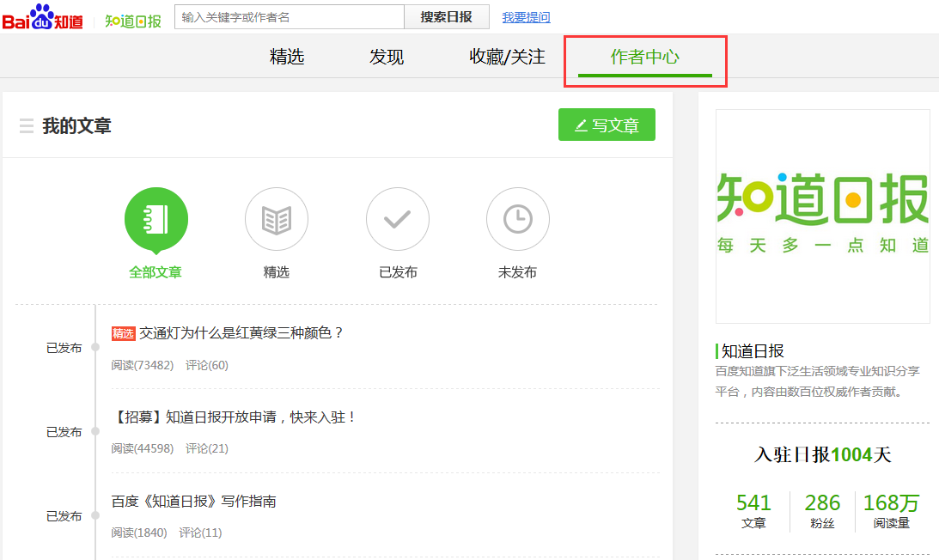Click 已发布 status beside the writing guide article
This screenshot has height=560, width=939.
64,516
